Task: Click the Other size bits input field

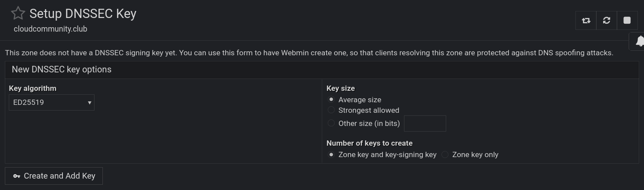Action: (425, 124)
